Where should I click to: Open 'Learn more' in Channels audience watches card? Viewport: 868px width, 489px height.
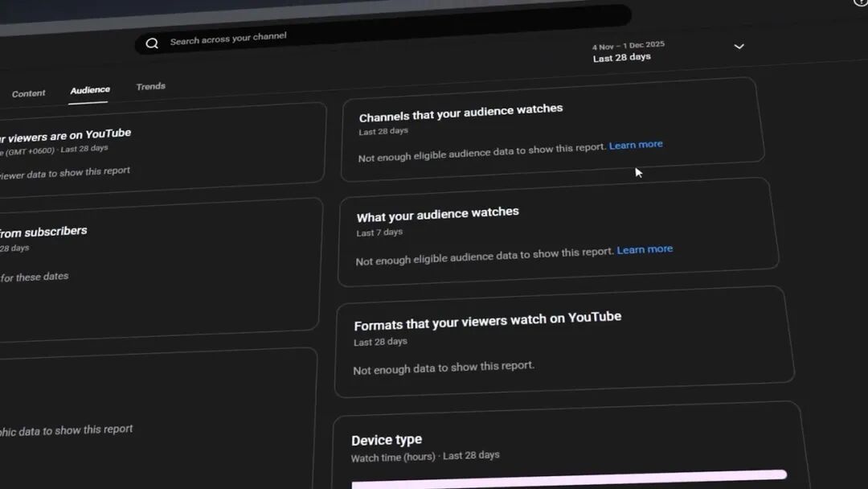(x=636, y=146)
